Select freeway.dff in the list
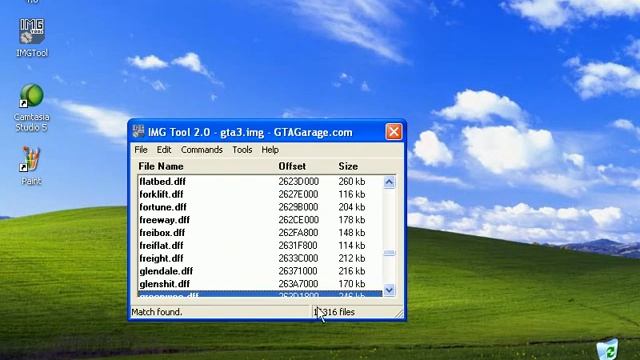The image size is (640, 360). click(260, 220)
